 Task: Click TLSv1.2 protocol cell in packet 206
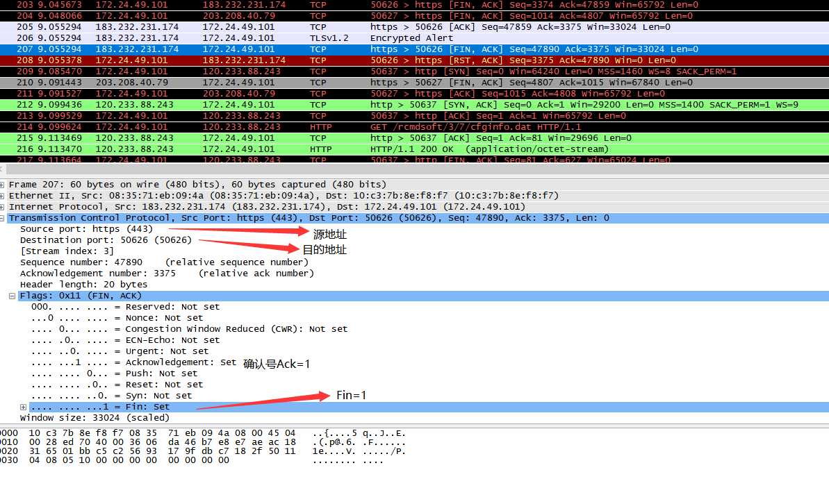pos(329,38)
